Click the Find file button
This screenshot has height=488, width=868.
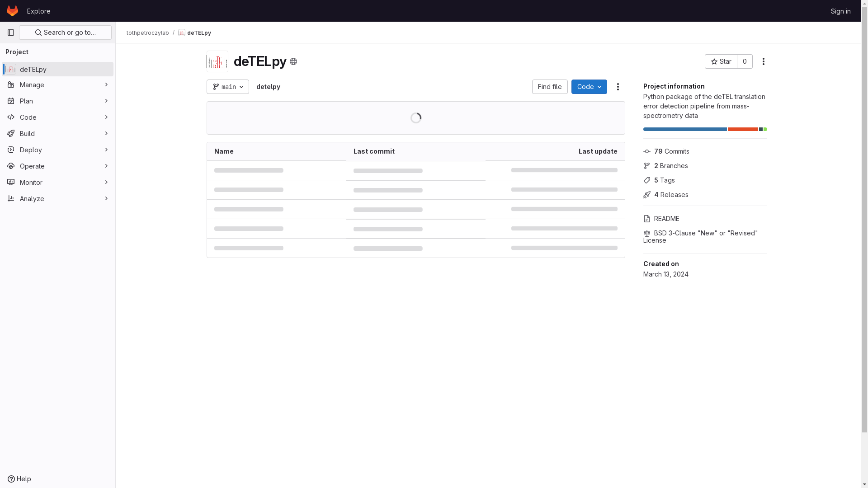coord(550,87)
